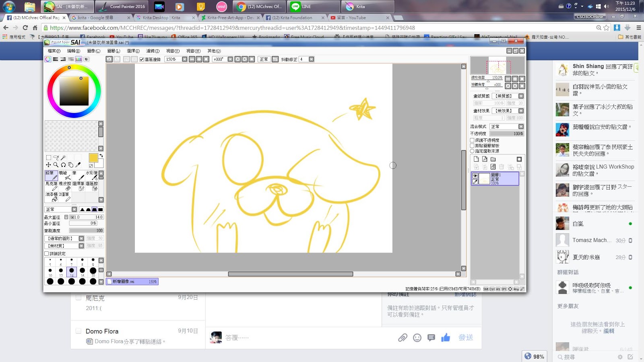644x362 pixels.
Task: Enable 剪貼圖層蒙板 clipping mask checkbox
Action: click(473, 146)
